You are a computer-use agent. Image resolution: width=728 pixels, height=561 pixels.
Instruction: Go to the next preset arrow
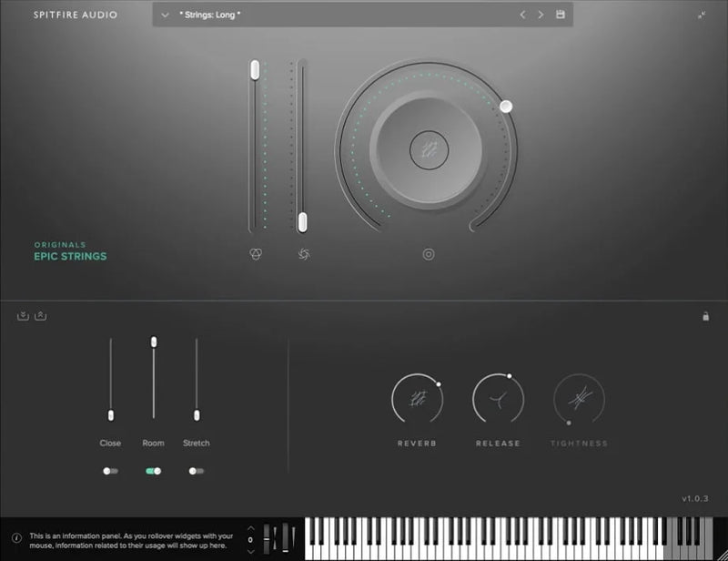click(x=541, y=15)
